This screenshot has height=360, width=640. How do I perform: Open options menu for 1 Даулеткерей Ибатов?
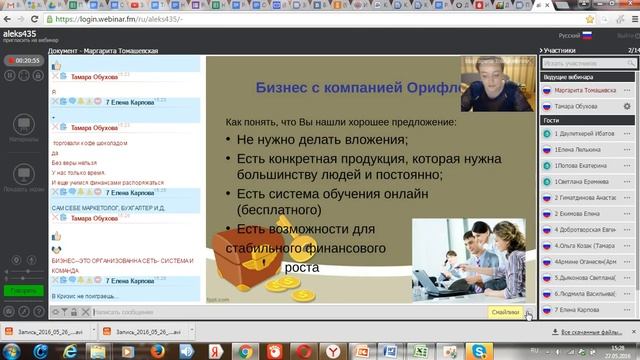click(x=627, y=134)
